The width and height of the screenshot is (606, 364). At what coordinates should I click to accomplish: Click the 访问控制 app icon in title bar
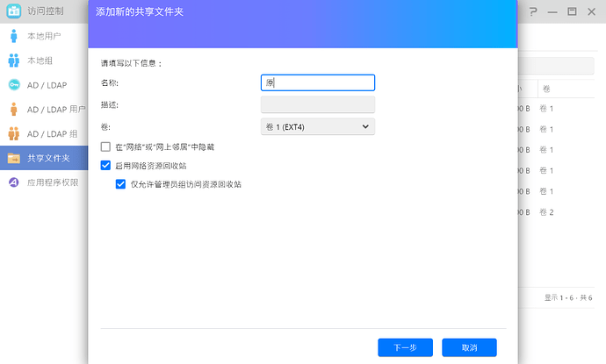coord(13,11)
